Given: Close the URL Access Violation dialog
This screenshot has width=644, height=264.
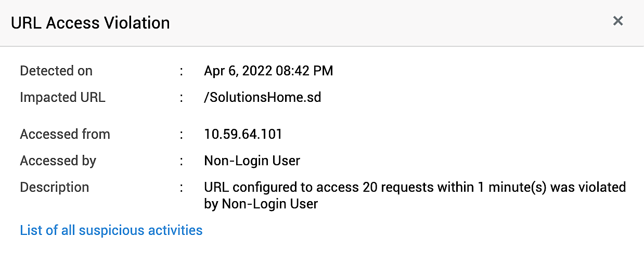Looking at the screenshot, I should [x=617, y=21].
